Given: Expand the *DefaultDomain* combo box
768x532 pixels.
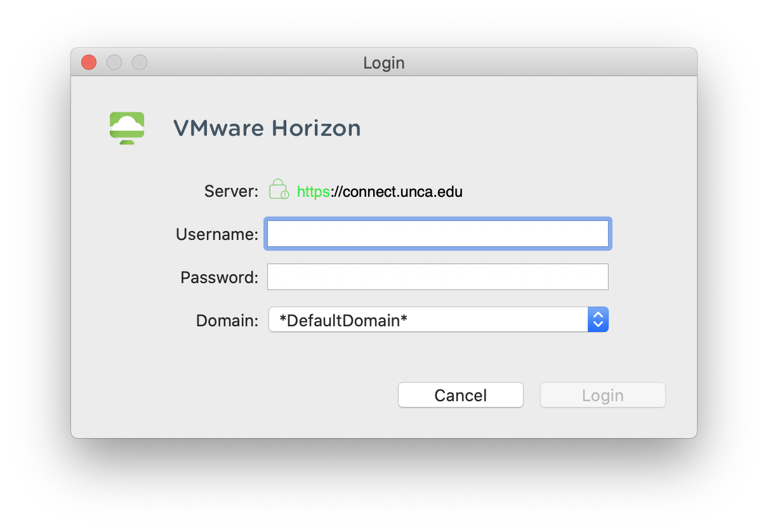Looking at the screenshot, I should (438, 319).
